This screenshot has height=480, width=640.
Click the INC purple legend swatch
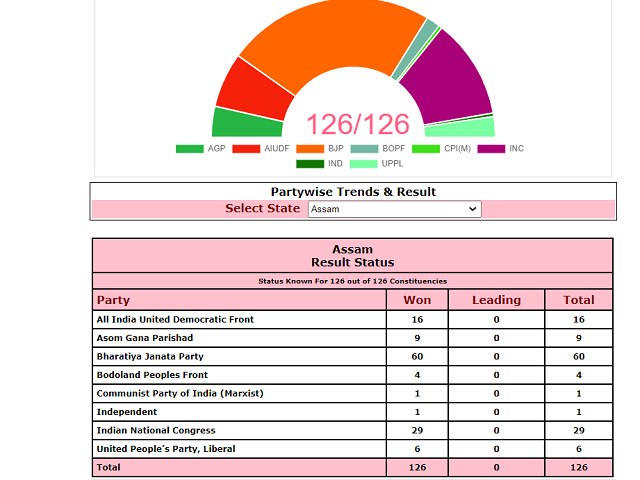pos(491,149)
